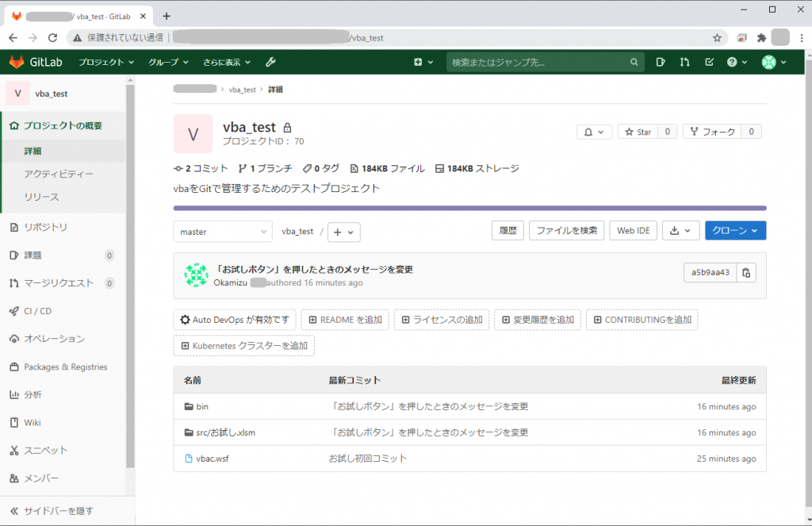
Task: Click the GitLab fox logo
Action: (x=15, y=60)
